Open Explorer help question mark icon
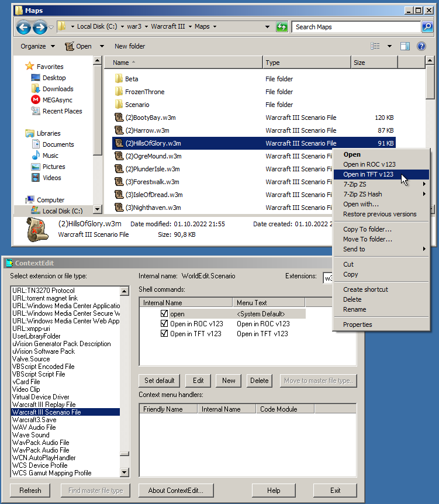 tap(421, 46)
